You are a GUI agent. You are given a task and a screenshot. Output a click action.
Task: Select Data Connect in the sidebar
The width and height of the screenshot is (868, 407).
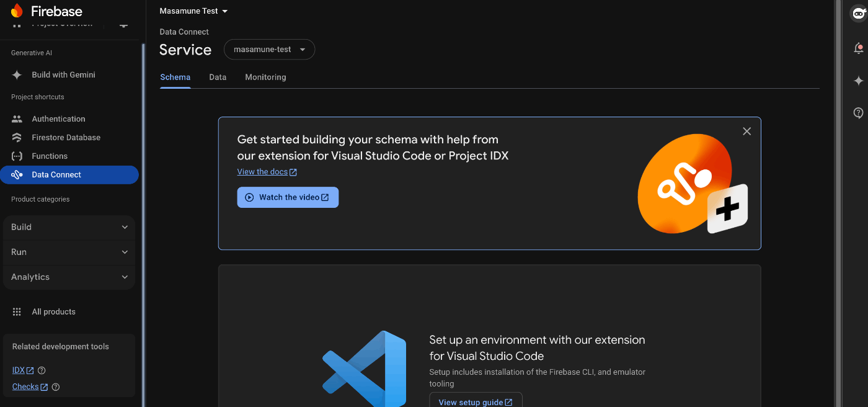(69, 174)
